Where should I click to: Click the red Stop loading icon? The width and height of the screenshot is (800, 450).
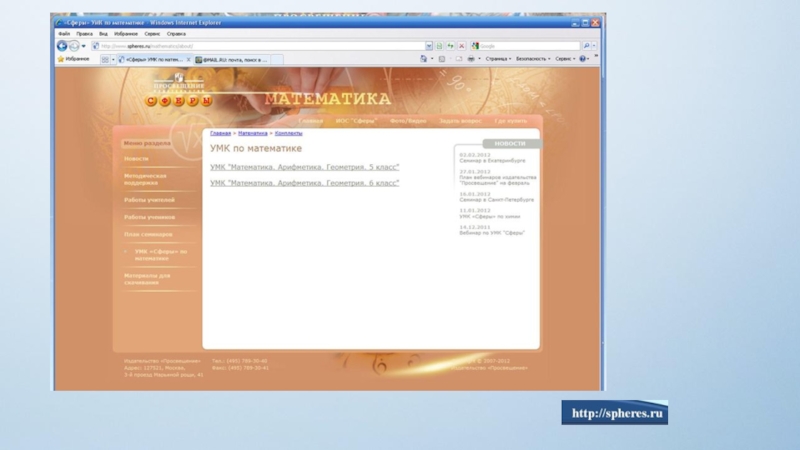point(461,46)
